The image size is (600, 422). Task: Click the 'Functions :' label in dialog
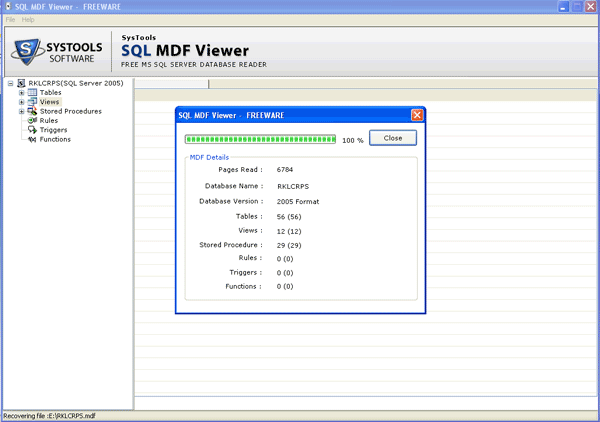(x=243, y=286)
